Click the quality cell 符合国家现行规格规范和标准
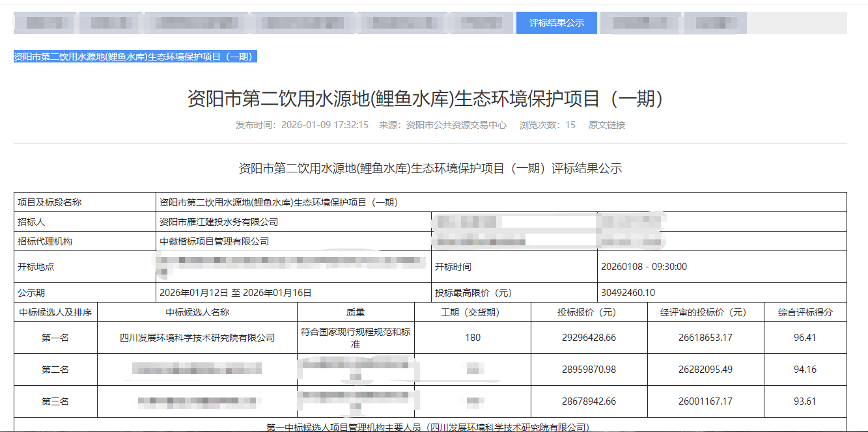The width and height of the screenshot is (868, 432). tap(356, 336)
